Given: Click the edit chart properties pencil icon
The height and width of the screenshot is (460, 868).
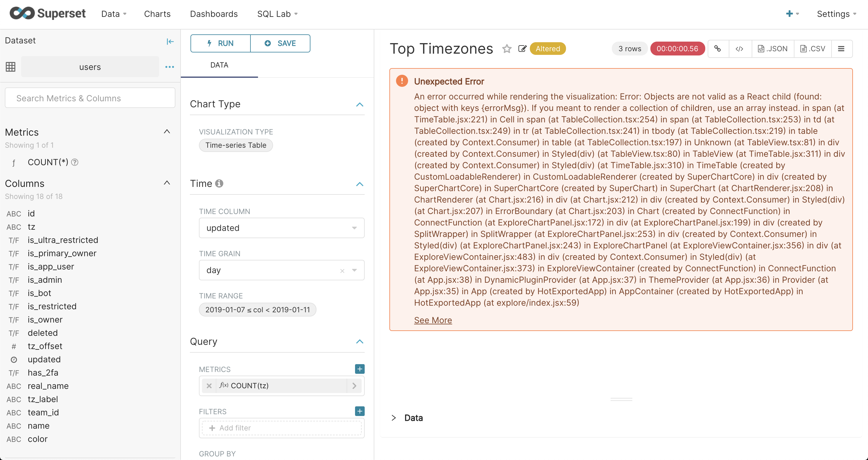Looking at the screenshot, I should click(522, 49).
